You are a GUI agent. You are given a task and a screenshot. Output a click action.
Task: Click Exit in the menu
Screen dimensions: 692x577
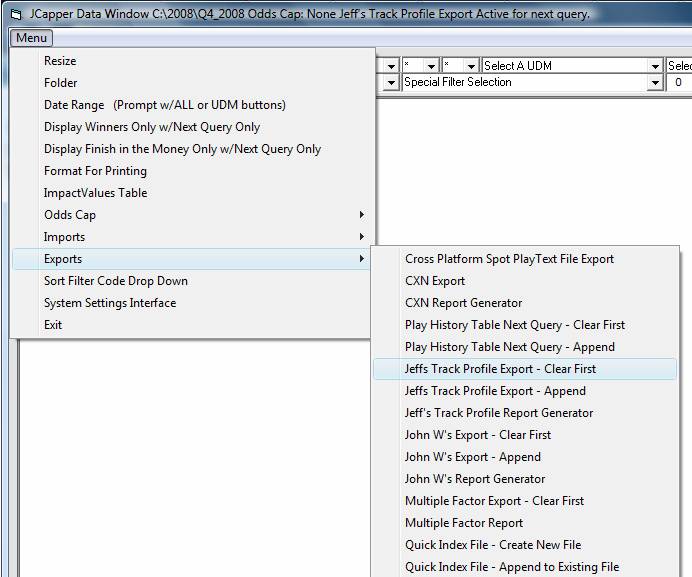tap(53, 325)
